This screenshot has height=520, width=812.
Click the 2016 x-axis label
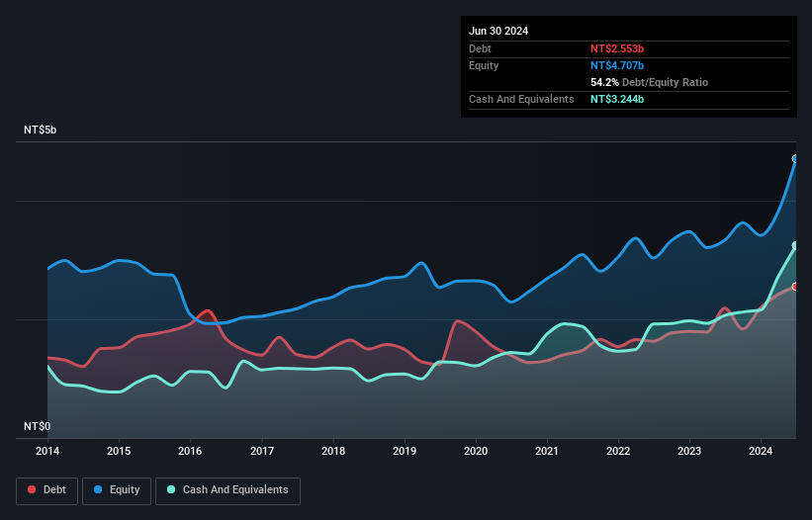click(x=190, y=451)
